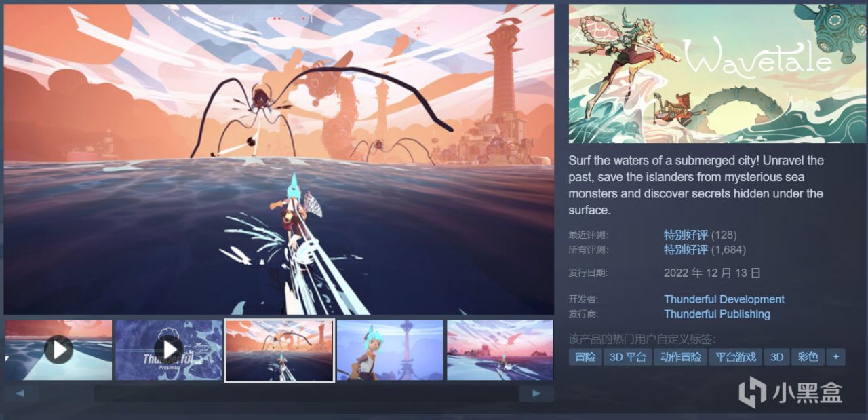The width and height of the screenshot is (868, 420).
Task: Click the right scroll arrow under thumbnails
Action: [536, 394]
